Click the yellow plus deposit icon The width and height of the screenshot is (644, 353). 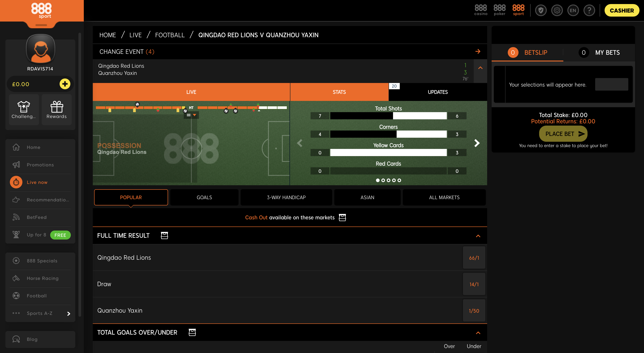pyautogui.click(x=65, y=84)
